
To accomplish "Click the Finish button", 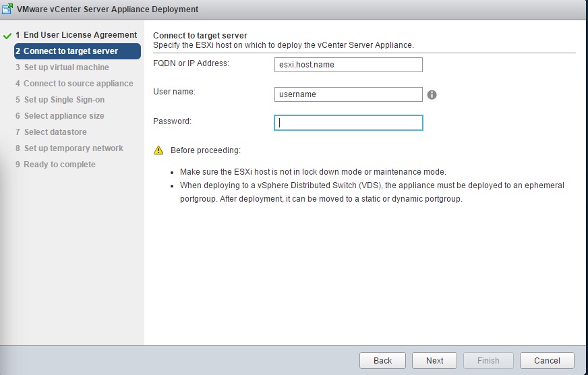I will [x=488, y=360].
